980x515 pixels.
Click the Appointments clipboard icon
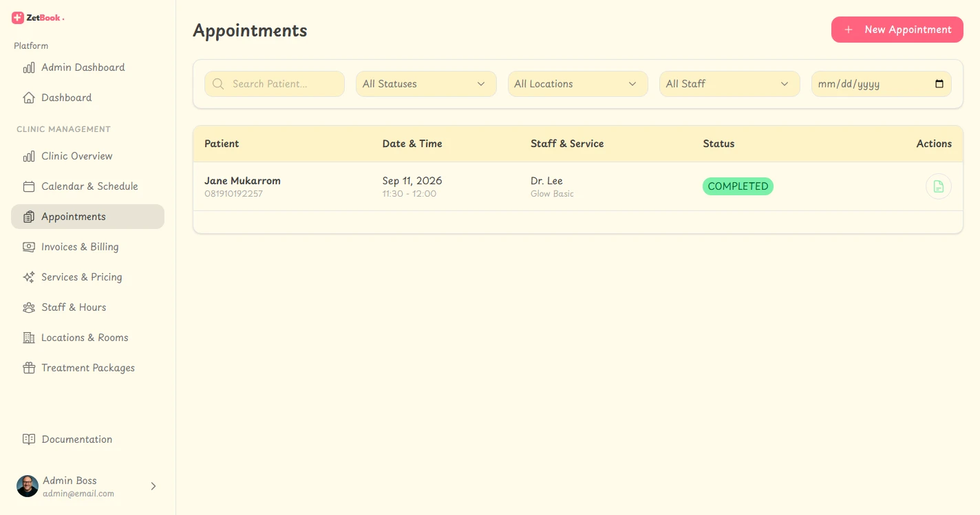pos(29,217)
